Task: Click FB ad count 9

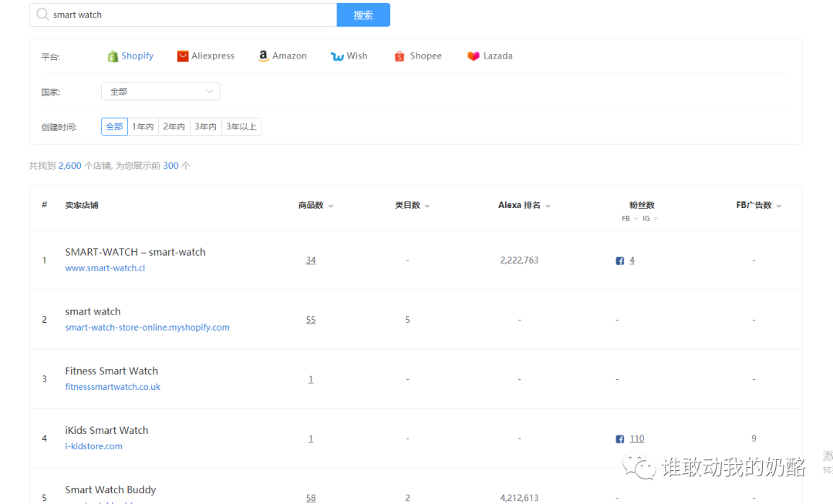Action: pyautogui.click(x=754, y=438)
